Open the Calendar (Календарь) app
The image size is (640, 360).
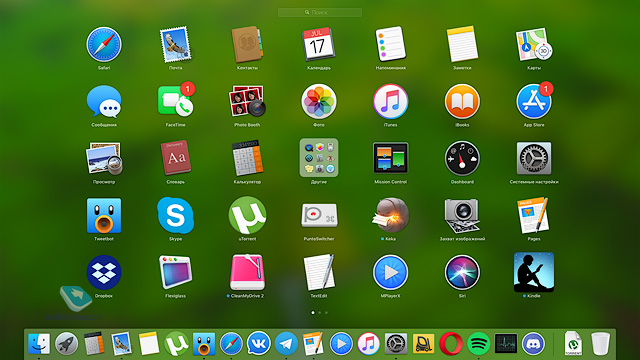(318, 44)
